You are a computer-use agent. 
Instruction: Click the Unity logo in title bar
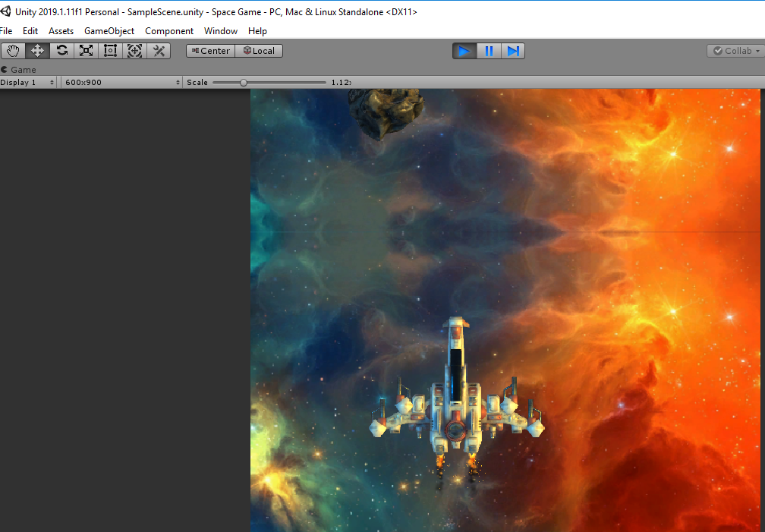6,11
